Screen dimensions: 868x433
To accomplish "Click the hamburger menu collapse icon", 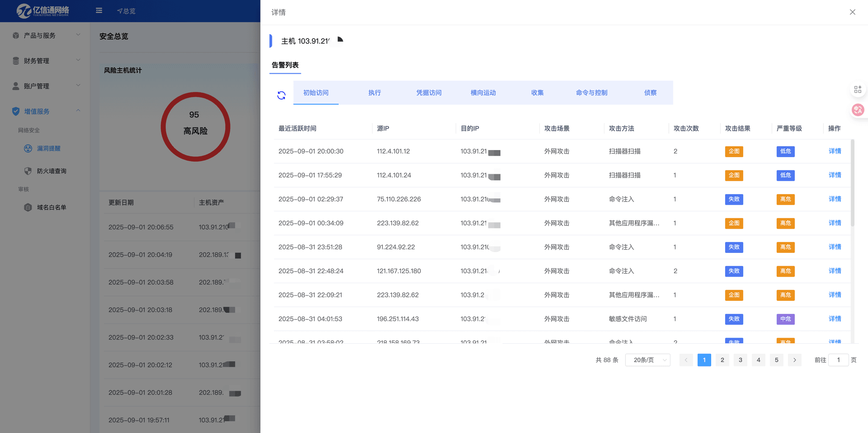I will click(x=99, y=11).
